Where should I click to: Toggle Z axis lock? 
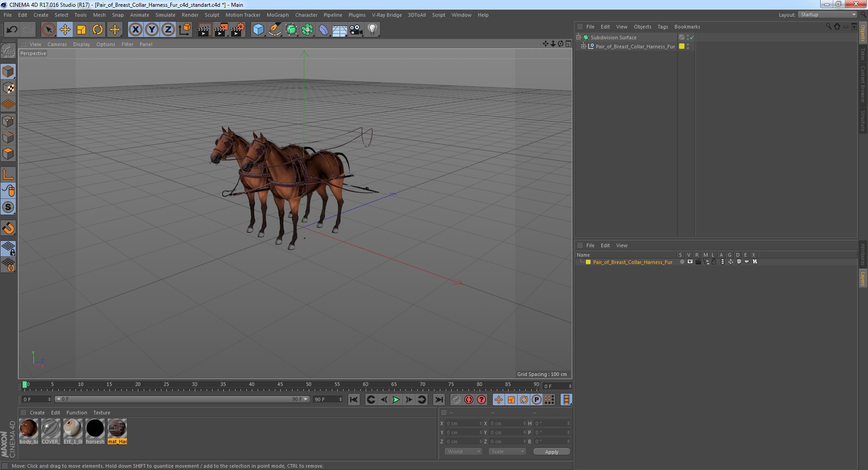[x=168, y=30]
